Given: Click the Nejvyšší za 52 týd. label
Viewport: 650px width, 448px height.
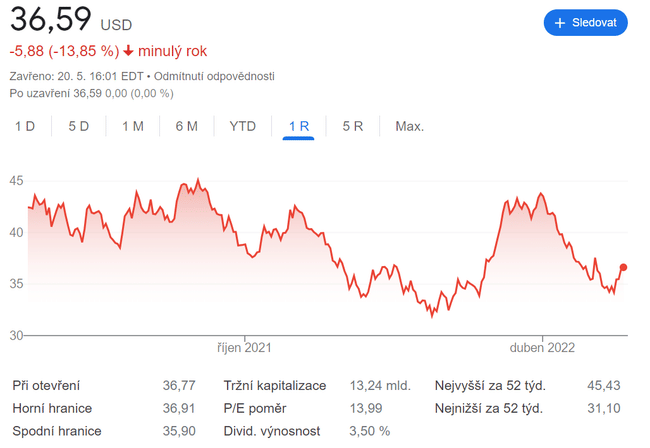Looking at the screenshot, I should click(489, 385).
